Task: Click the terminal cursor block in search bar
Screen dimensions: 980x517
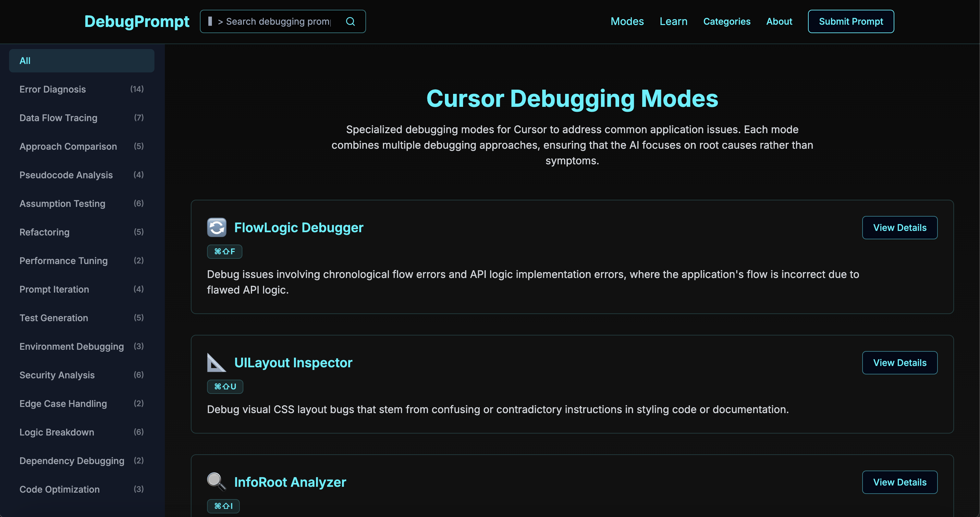Action: tap(210, 21)
